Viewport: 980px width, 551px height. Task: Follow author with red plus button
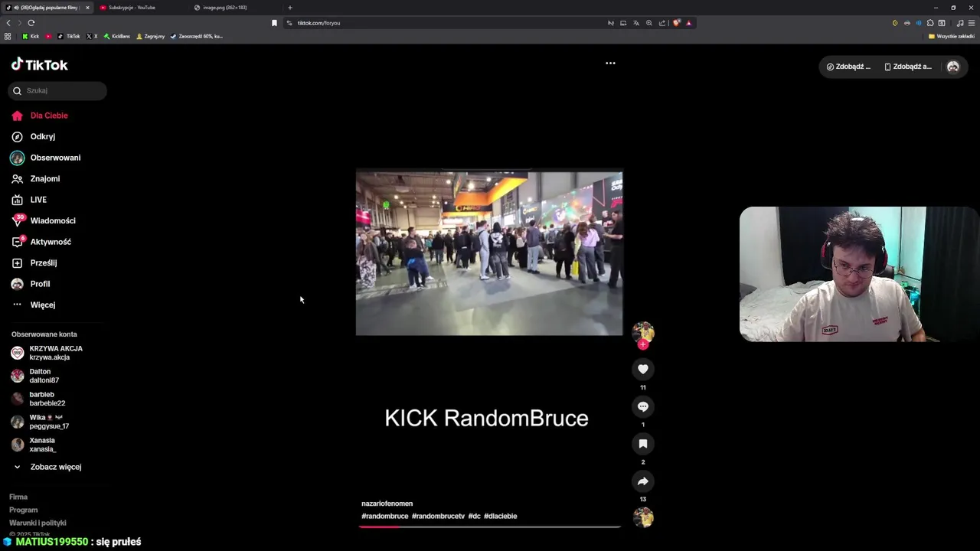pos(643,344)
